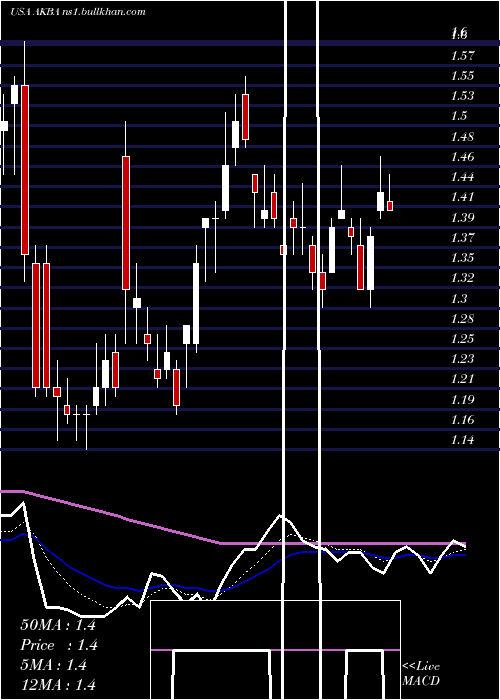500x700 pixels.
Task: Click the 1.23 price axis label
Action: (462, 359)
